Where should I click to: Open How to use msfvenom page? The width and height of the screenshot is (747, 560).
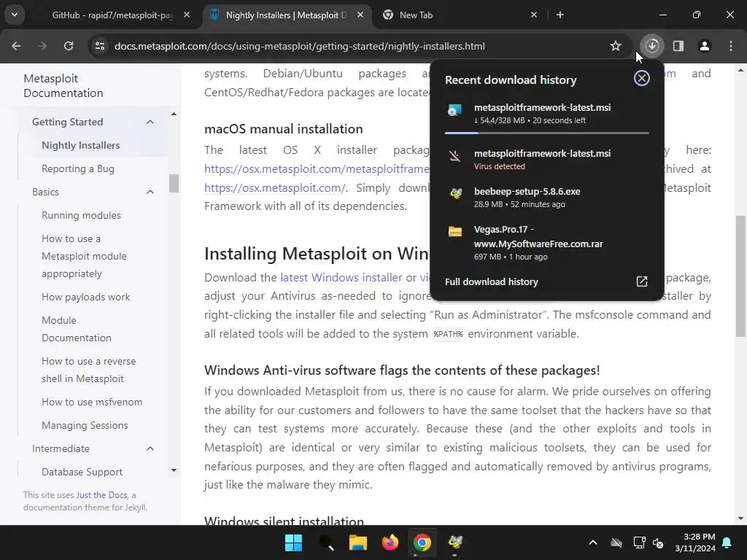(x=92, y=402)
